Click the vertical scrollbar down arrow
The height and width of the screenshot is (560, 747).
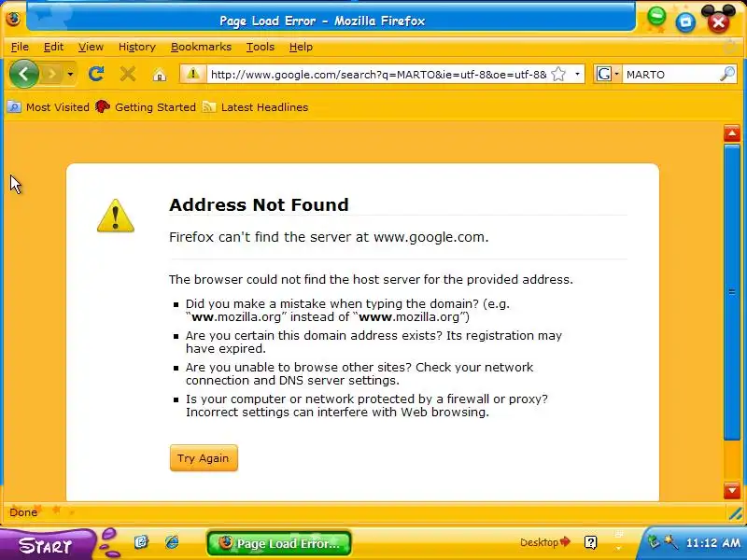[732, 490]
